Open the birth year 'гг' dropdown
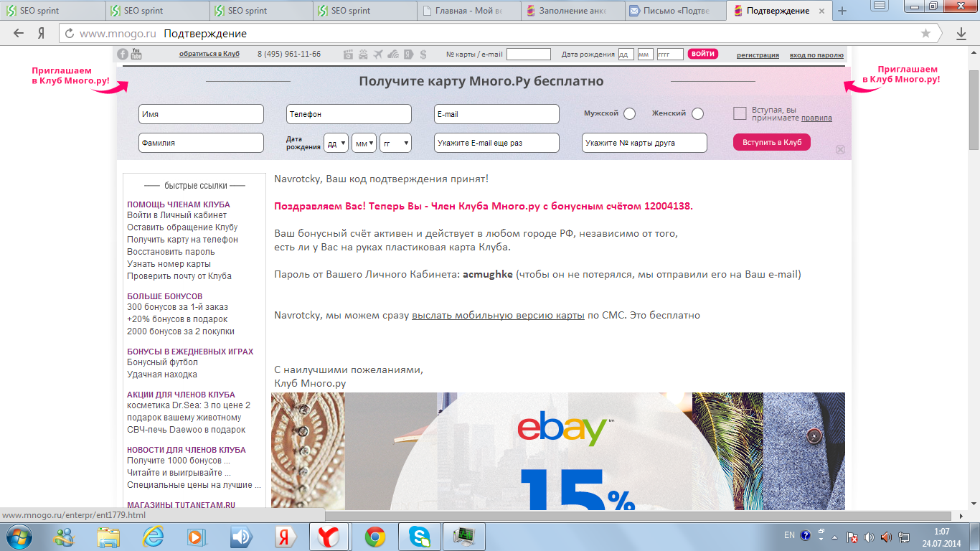This screenshot has width=980, height=551. (x=396, y=143)
